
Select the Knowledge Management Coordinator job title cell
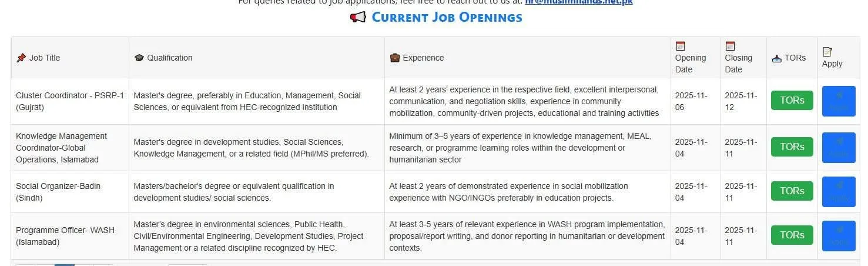[x=61, y=148]
